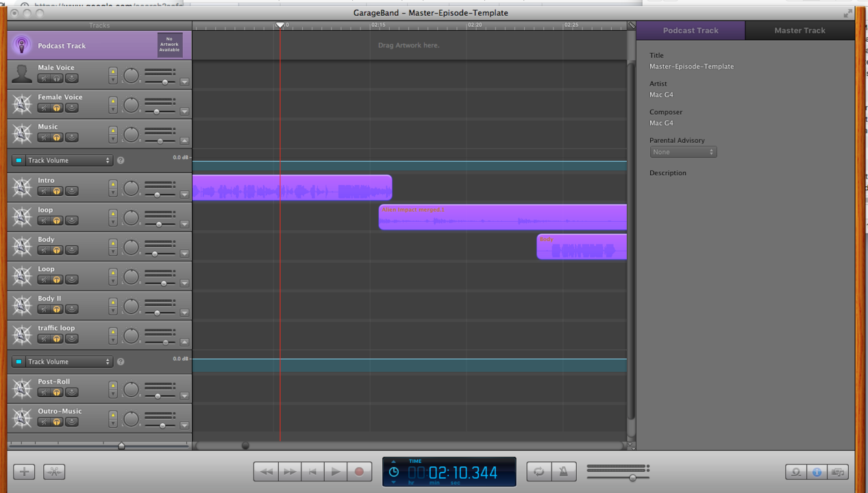
Task: Click the fast forward transport button
Action: [x=289, y=471]
